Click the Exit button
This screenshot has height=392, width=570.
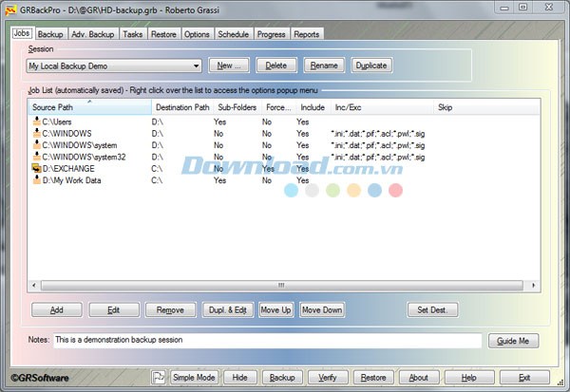[x=524, y=377]
